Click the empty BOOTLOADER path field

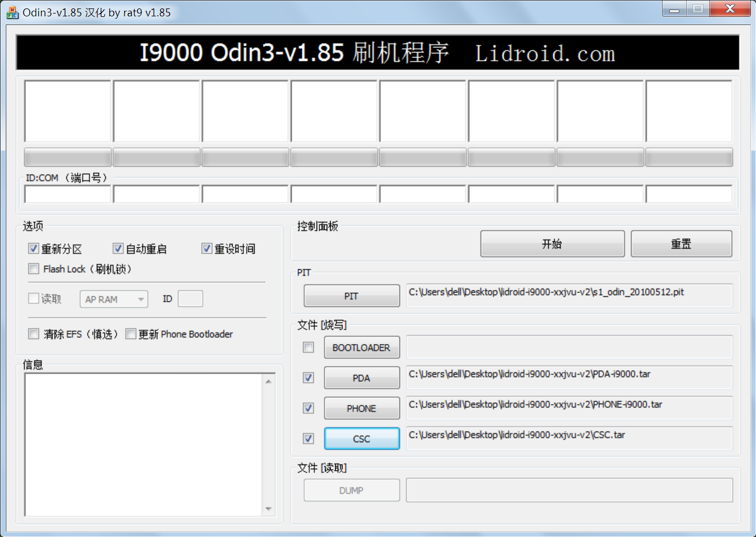(x=569, y=347)
